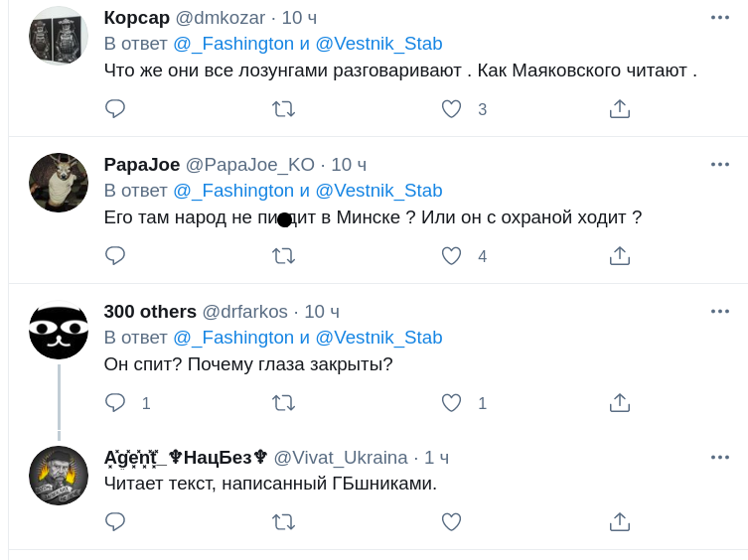Retweet PapaJoe's tweet about Минск
The height and width of the screenshot is (560, 748).
click(x=283, y=256)
